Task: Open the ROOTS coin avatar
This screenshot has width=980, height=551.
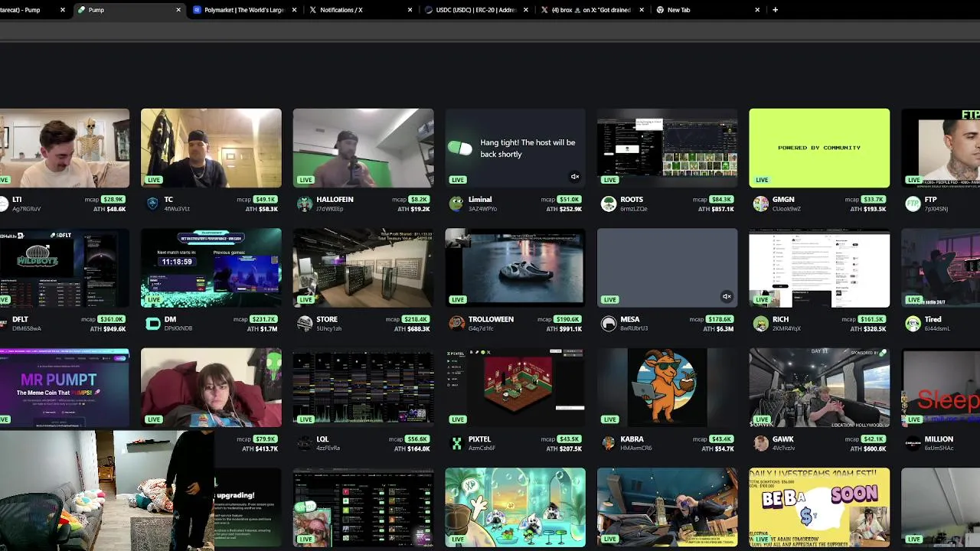Action: pos(609,204)
